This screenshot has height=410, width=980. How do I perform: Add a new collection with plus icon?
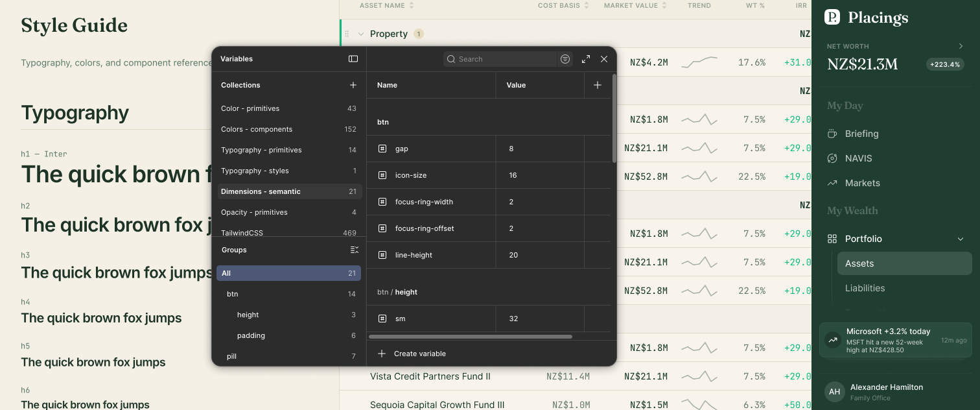pos(353,85)
